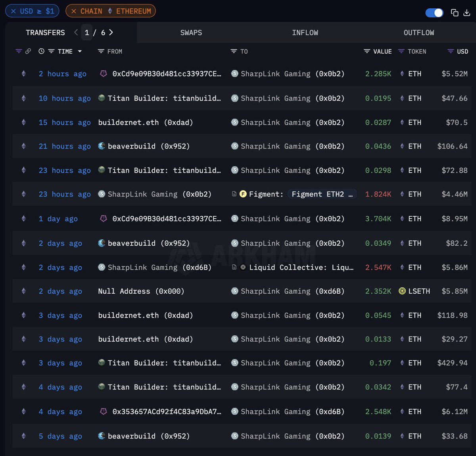Click the $429.94 USD amount
Screen dimensions: 476x456
(453, 363)
